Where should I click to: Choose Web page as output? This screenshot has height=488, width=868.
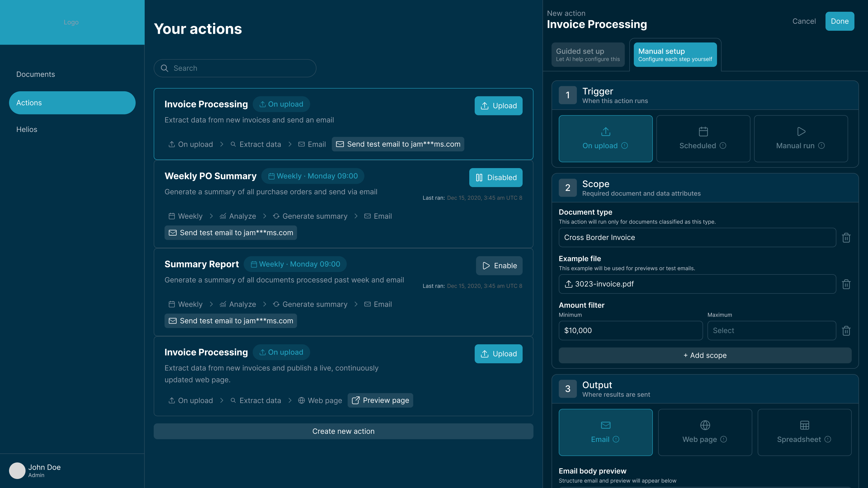click(x=705, y=432)
